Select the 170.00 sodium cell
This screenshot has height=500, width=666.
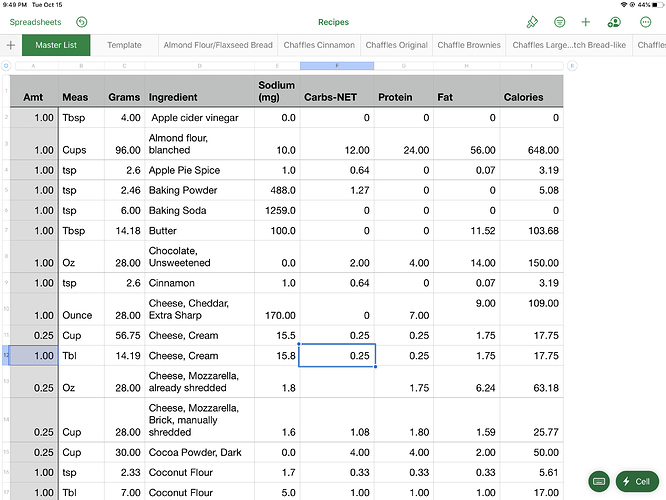pos(277,309)
